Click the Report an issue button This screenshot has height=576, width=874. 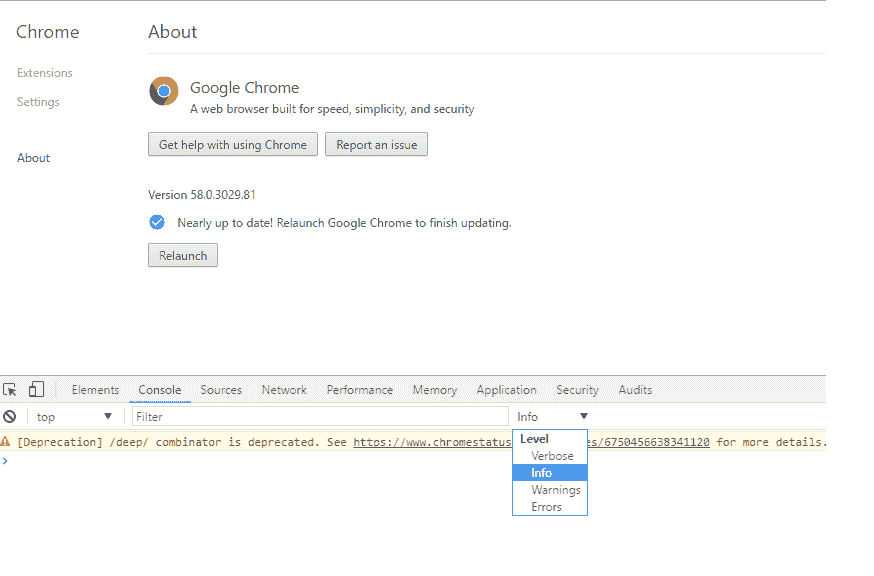(x=376, y=144)
